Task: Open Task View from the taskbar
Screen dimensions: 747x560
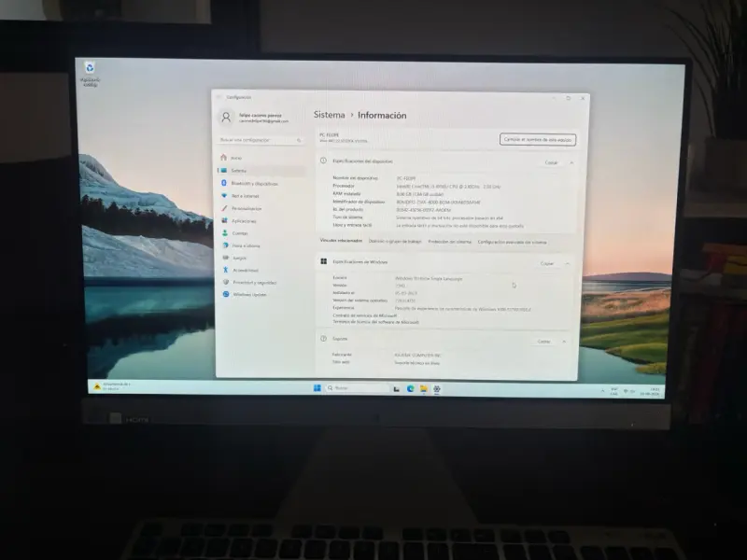Action: pyautogui.click(x=396, y=389)
